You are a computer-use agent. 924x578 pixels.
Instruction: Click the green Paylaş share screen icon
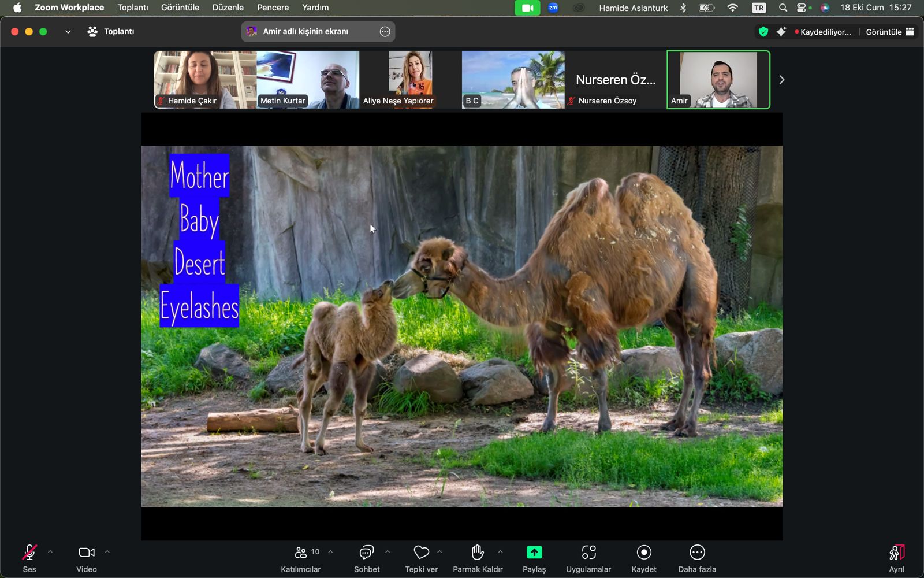(x=534, y=553)
